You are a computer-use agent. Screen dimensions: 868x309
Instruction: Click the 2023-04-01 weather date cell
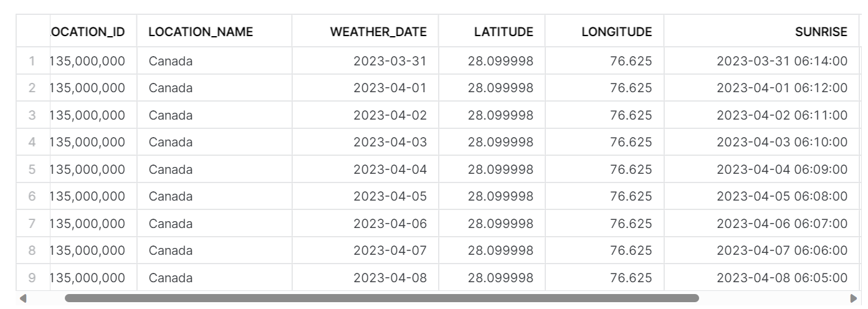click(390, 88)
